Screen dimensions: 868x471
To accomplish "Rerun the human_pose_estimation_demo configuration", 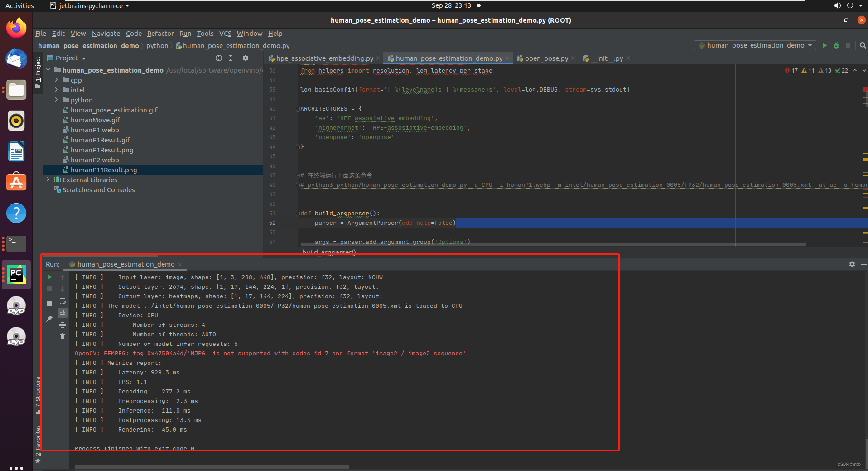I will tap(49, 277).
